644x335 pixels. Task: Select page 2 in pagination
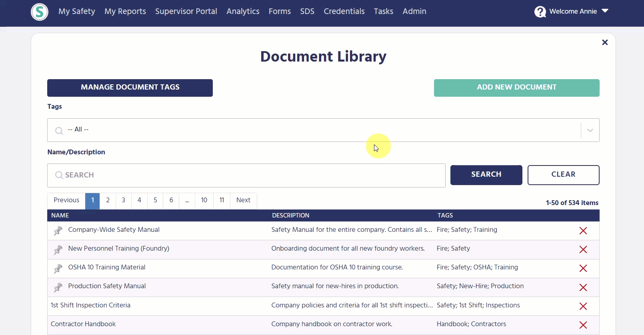(x=108, y=201)
